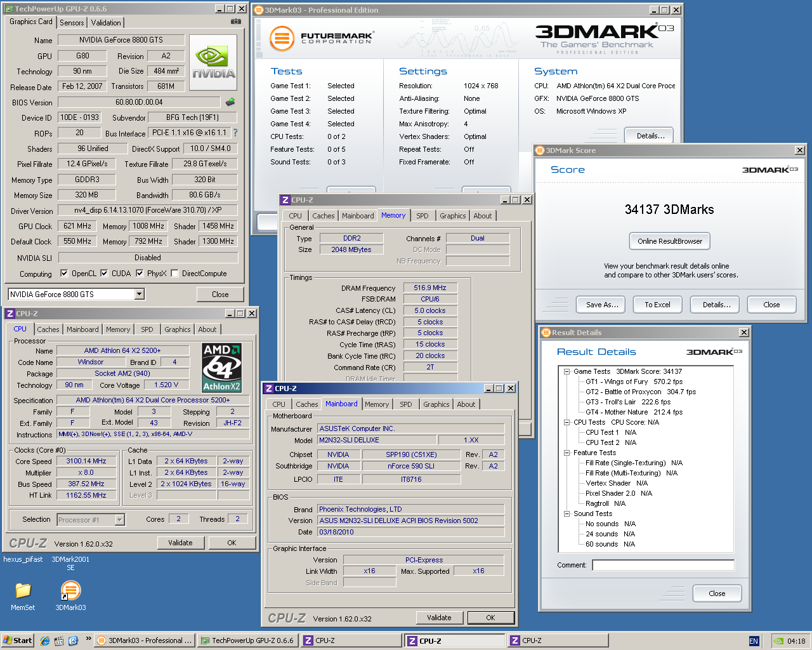Click the taskbar clock showing 04:18
This screenshot has width=812, height=650.
coord(796,641)
